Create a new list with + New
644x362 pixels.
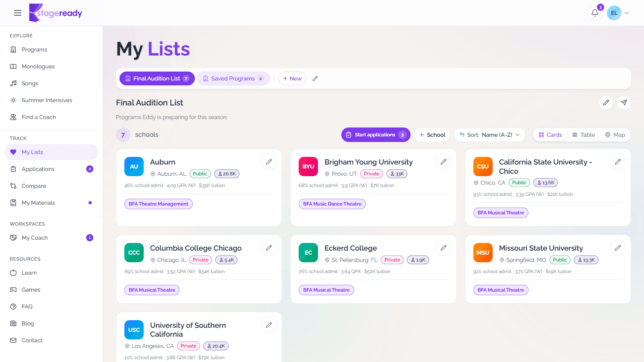[292, 78]
